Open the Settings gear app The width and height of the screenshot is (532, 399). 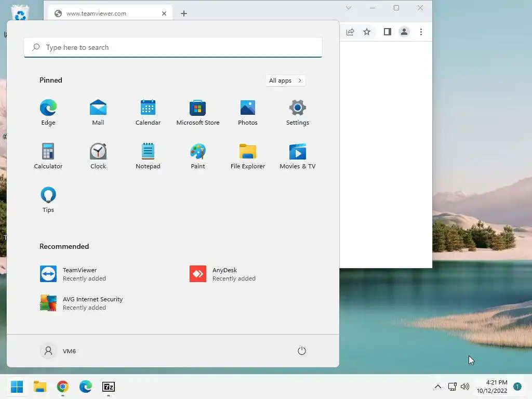coord(298,113)
